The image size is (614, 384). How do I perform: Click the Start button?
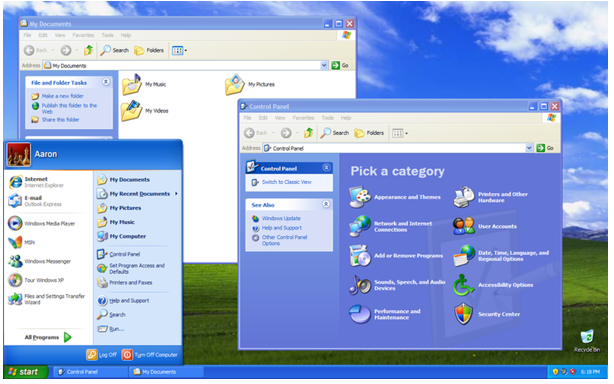pos(25,372)
